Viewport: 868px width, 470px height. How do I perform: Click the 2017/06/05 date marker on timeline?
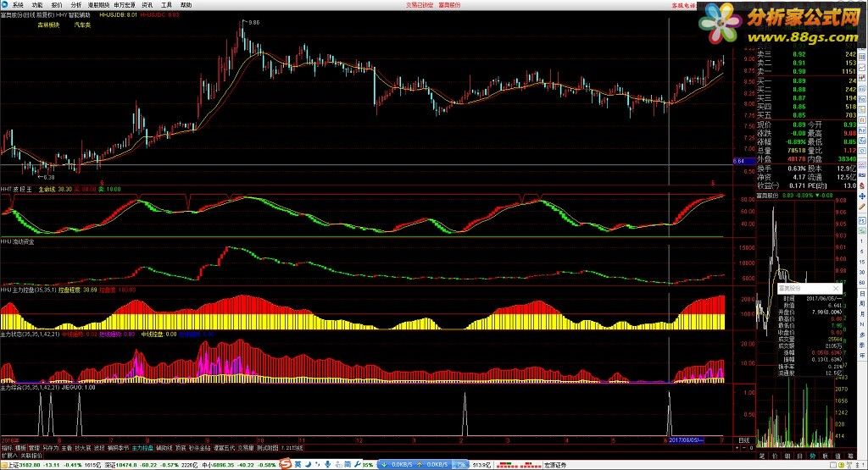click(687, 440)
